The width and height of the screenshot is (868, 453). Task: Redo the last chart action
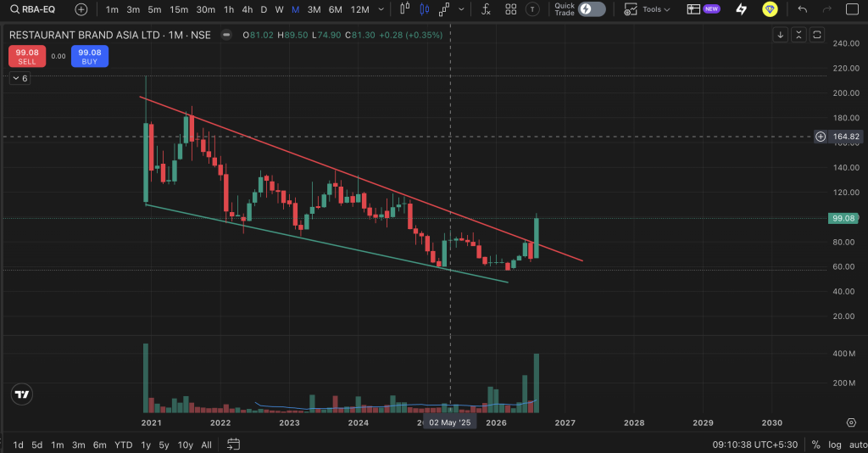(x=827, y=9)
